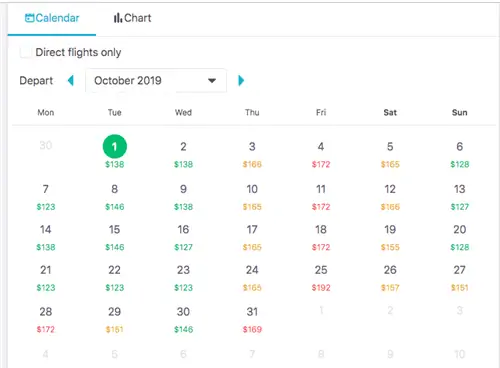Pick October 20 date
Image resolution: width=500 pixels, height=368 pixels.
[x=460, y=237]
